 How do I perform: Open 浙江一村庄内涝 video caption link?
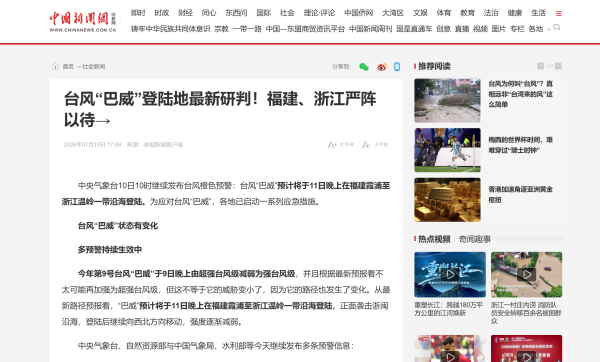point(526,313)
